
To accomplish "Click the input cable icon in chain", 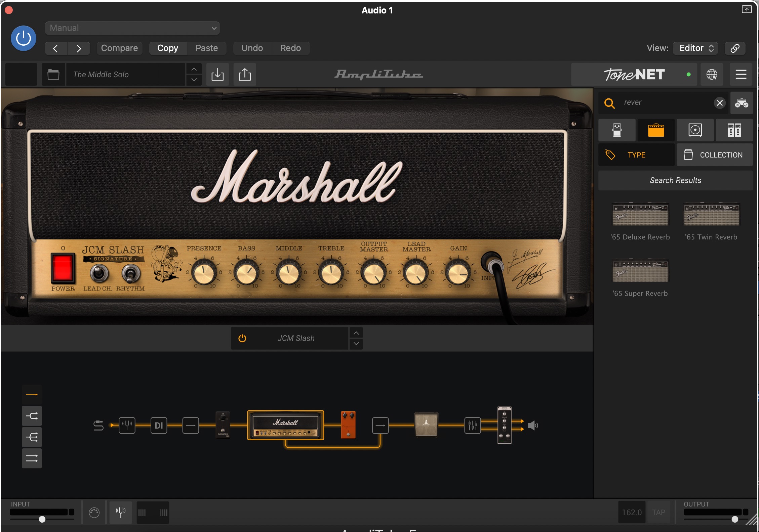I will click(x=98, y=426).
